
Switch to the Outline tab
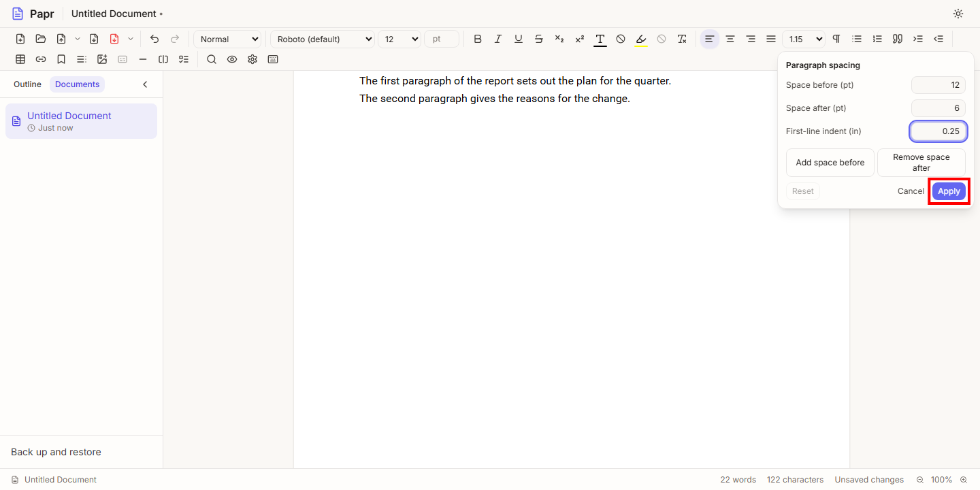pyautogui.click(x=27, y=84)
